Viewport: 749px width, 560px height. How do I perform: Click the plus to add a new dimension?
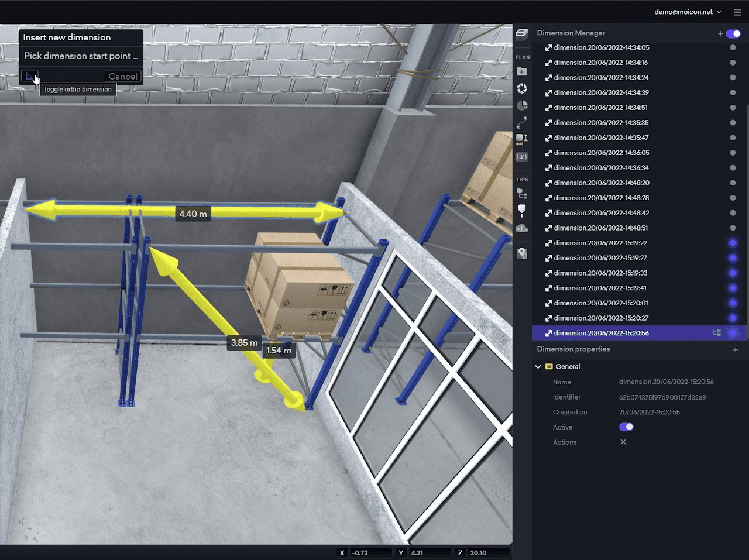point(720,33)
